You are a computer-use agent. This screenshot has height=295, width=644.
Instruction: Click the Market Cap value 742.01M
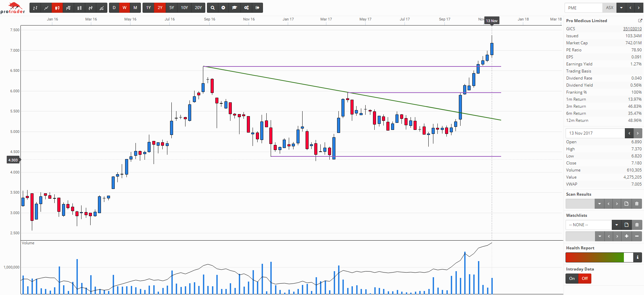tap(633, 43)
